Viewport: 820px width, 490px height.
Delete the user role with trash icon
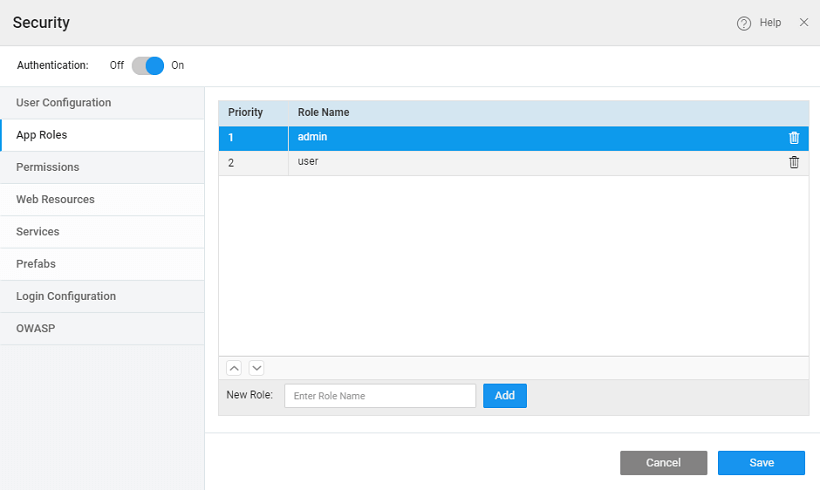[x=794, y=162]
